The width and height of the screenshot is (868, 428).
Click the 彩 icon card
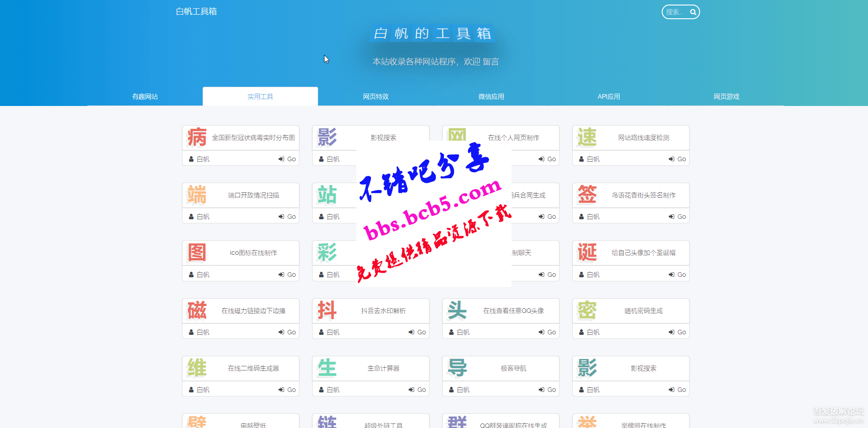(327, 253)
